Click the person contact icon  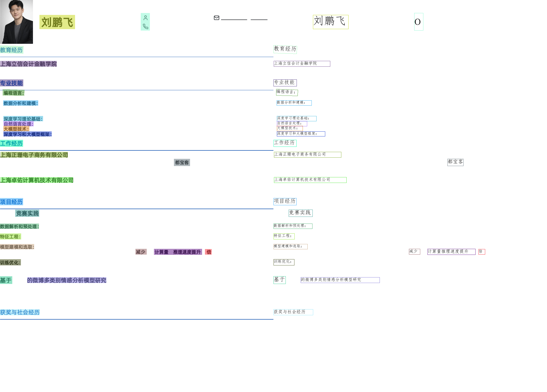coord(145,18)
